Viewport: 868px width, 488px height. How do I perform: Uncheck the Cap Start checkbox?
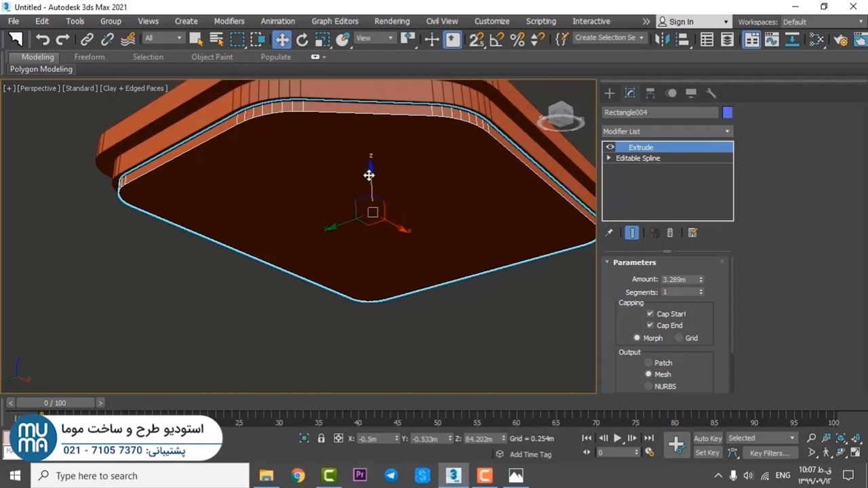coord(650,314)
